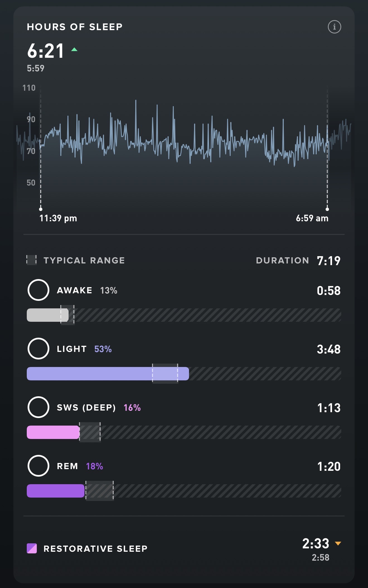368x588 pixels.
Task: Click the 6:21 hours of sleep value
Action: pyautogui.click(x=46, y=51)
